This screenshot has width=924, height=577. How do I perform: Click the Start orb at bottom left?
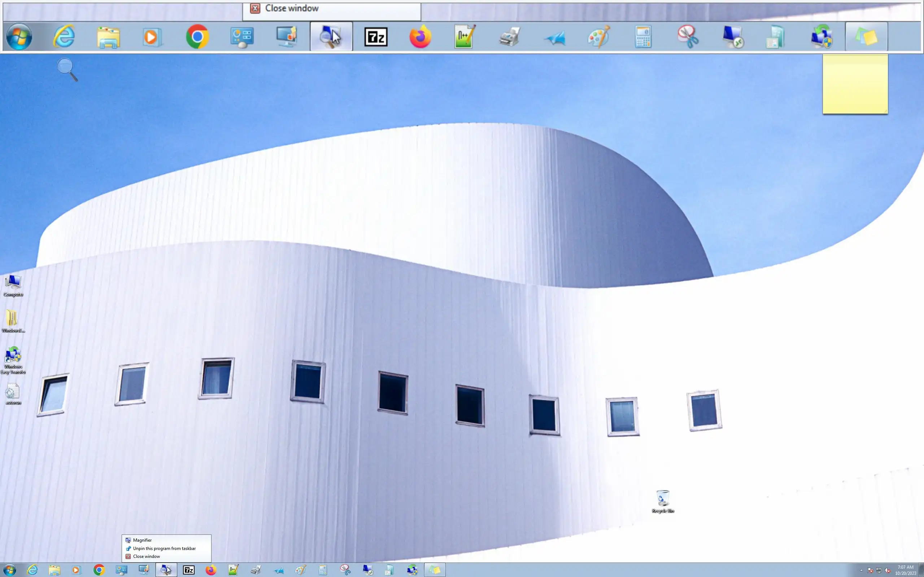point(9,570)
